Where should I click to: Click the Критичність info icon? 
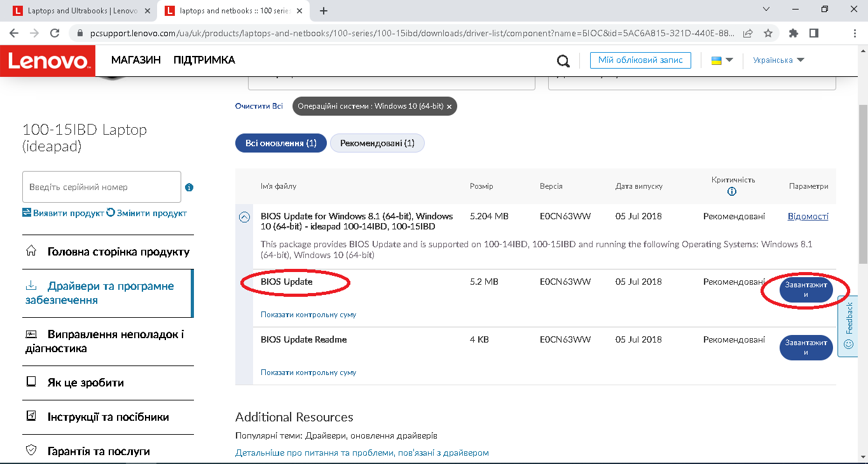tap(732, 191)
